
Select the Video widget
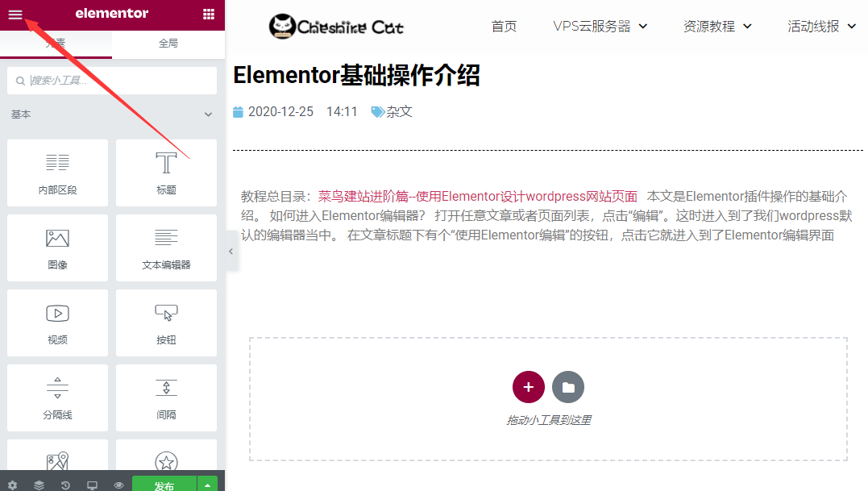[56, 322]
